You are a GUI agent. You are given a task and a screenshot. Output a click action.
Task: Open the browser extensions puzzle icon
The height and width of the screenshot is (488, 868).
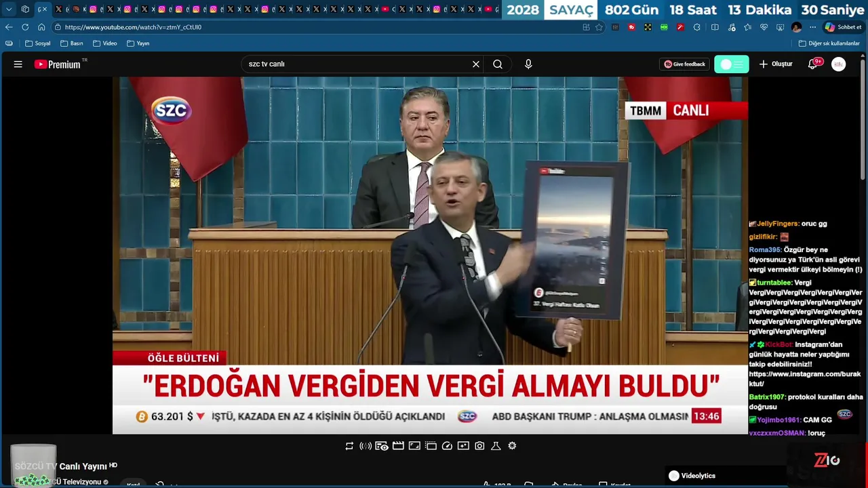pyautogui.click(x=697, y=27)
